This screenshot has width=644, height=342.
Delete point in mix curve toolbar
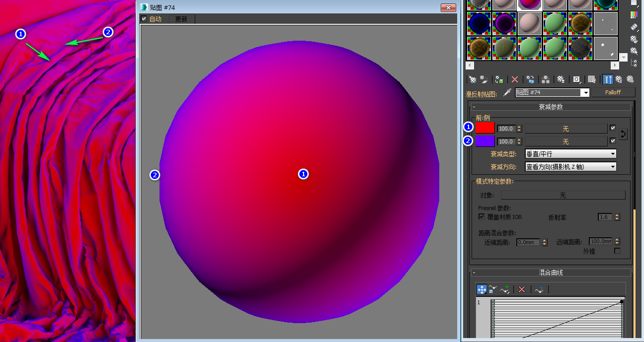[x=522, y=289]
